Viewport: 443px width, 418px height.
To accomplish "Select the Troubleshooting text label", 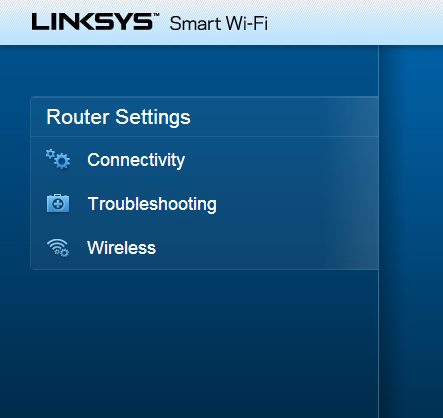I will pos(152,204).
